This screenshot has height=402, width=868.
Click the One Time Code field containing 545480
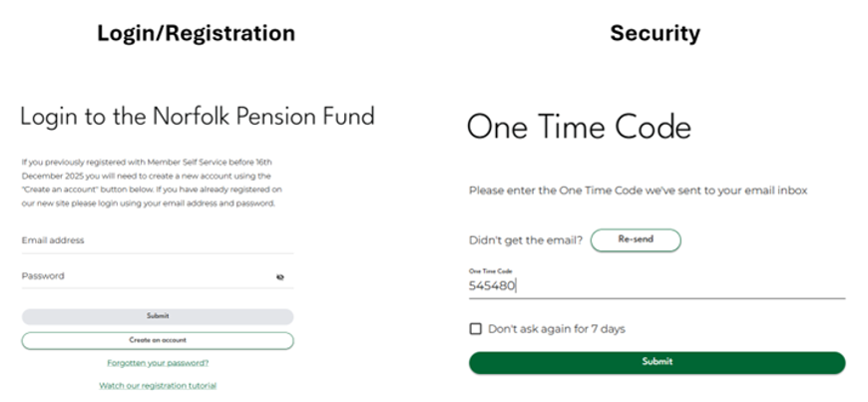[x=655, y=286]
